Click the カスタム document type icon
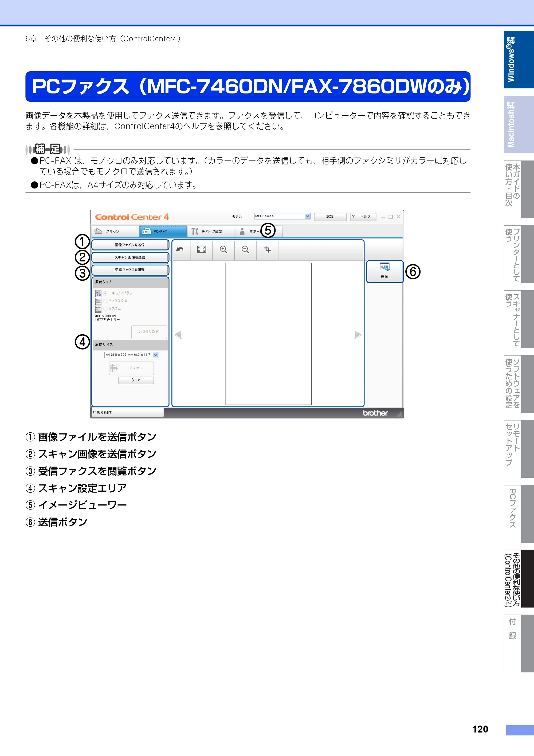This screenshot has height=756, width=534. click(98, 309)
